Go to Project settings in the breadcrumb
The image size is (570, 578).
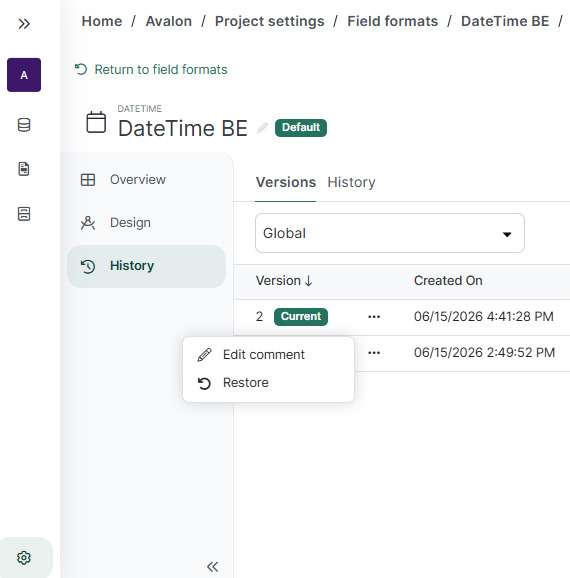270,21
